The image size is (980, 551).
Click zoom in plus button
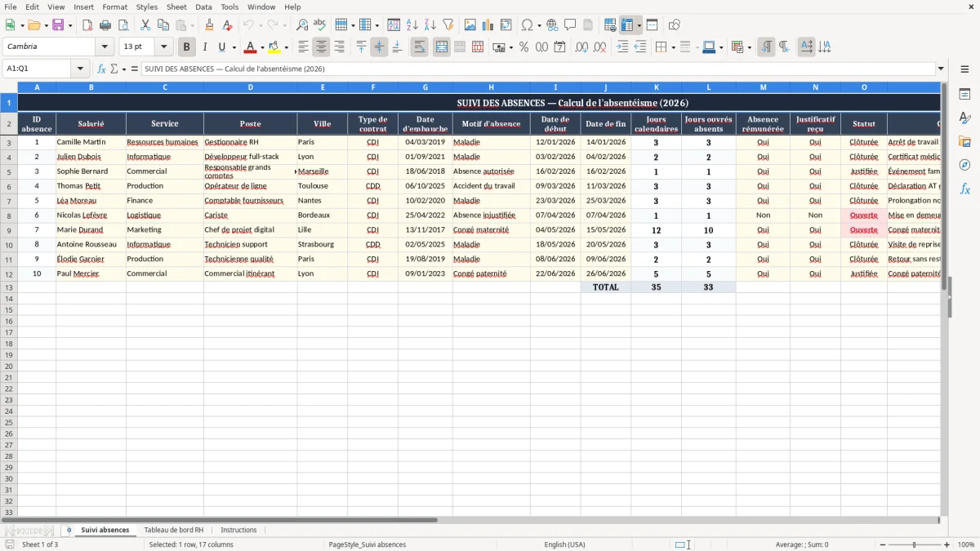[947, 544]
